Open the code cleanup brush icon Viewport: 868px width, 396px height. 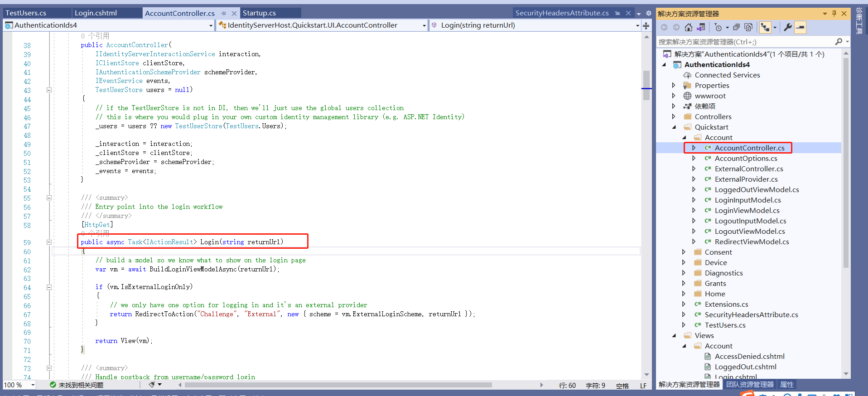click(152, 385)
